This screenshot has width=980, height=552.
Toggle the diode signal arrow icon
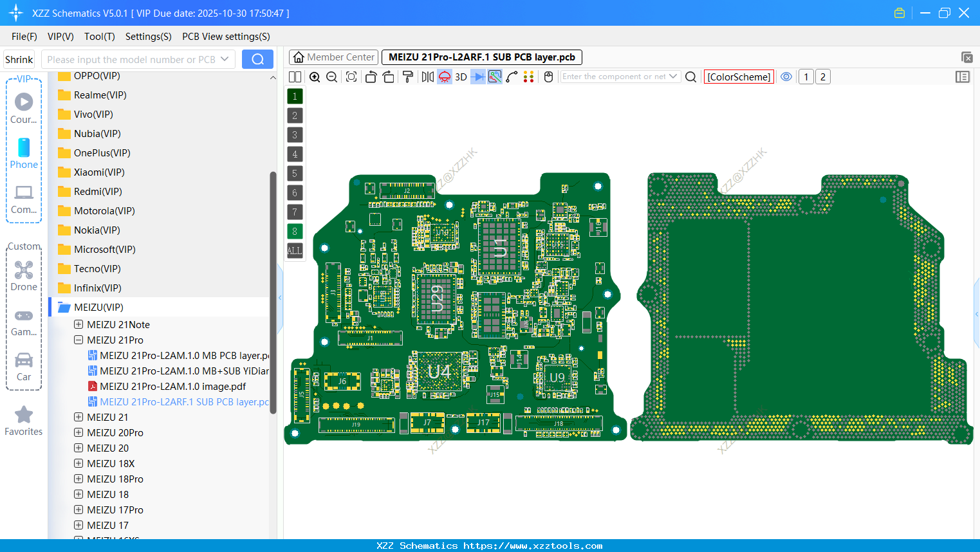click(478, 77)
